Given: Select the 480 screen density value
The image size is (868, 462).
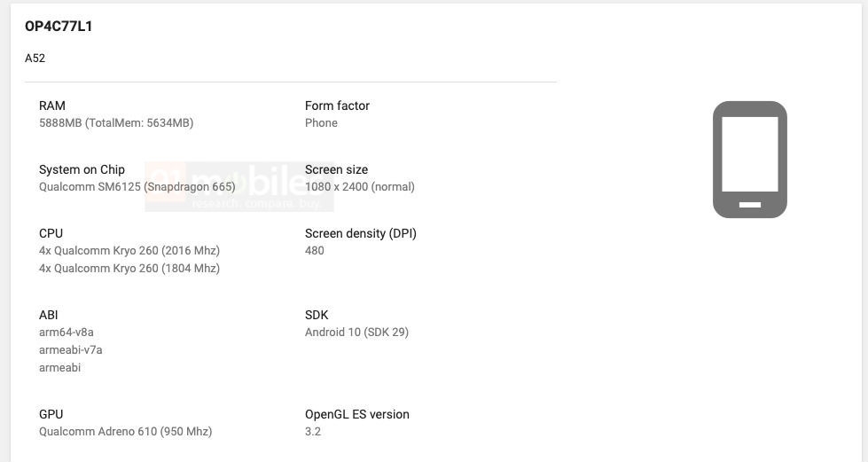Looking at the screenshot, I should point(315,251).
